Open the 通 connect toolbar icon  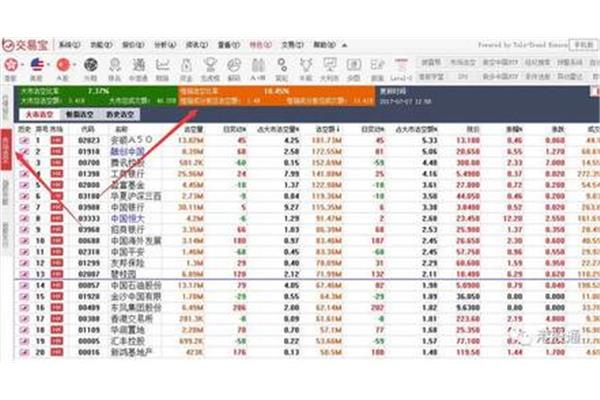139,65
